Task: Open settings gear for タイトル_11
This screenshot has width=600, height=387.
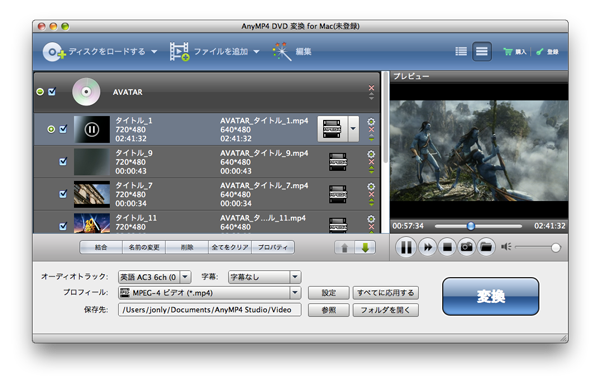Action: tap(371, 219)
